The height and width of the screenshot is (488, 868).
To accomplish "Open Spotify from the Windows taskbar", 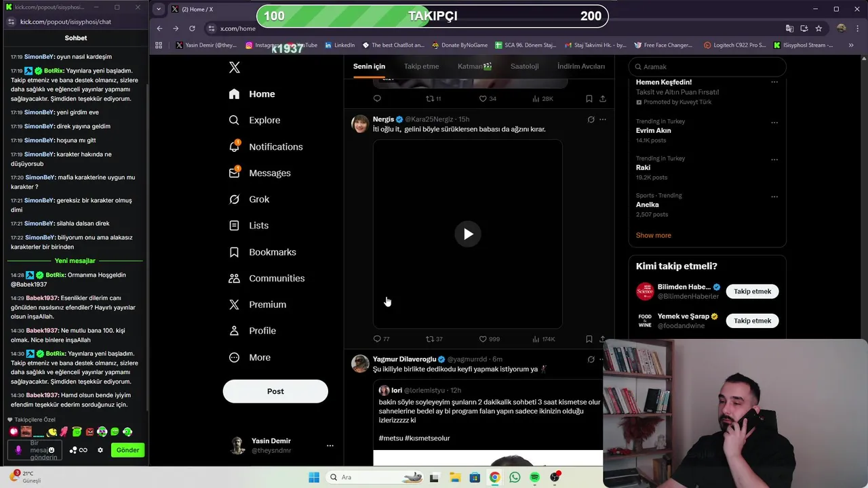I will pyautogui.click(x=535, y=477).
